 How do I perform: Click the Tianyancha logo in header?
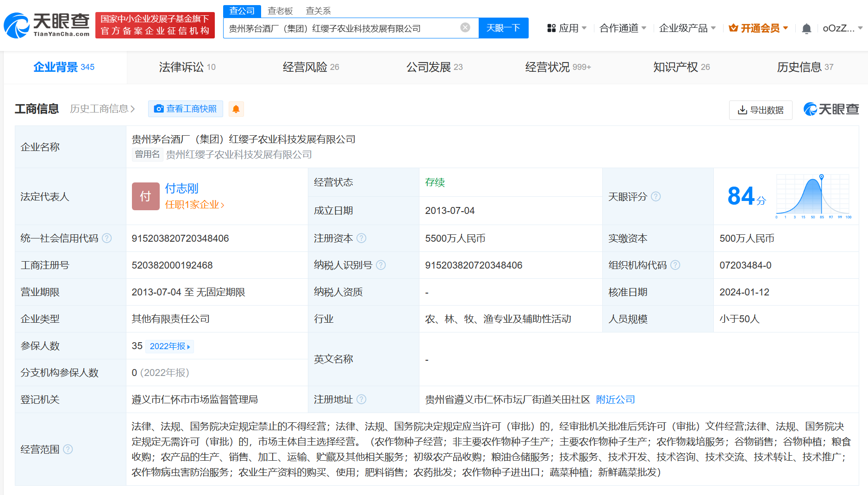[47, 25]
